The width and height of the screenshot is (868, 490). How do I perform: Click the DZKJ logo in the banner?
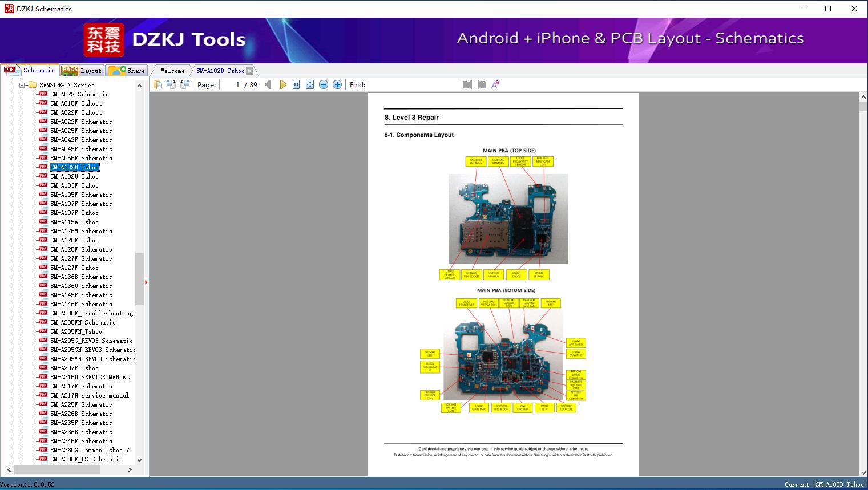pos(103,40)
